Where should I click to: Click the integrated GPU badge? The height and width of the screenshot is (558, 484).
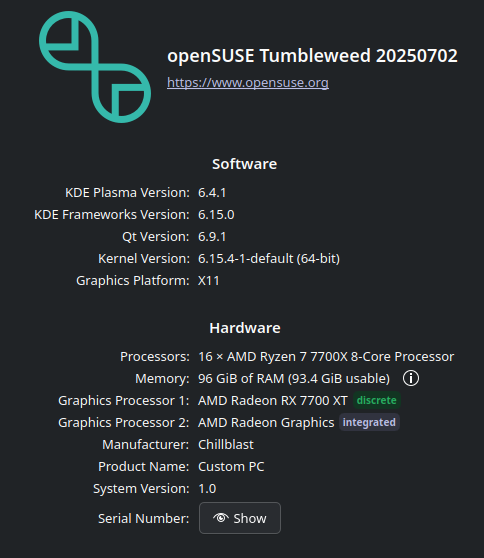click(369, 422)
